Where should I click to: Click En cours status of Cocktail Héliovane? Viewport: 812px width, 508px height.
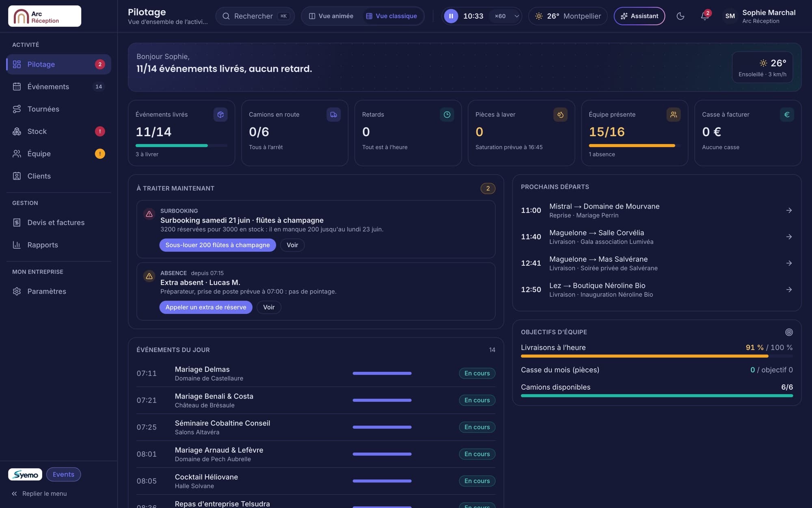pos(477,481)
